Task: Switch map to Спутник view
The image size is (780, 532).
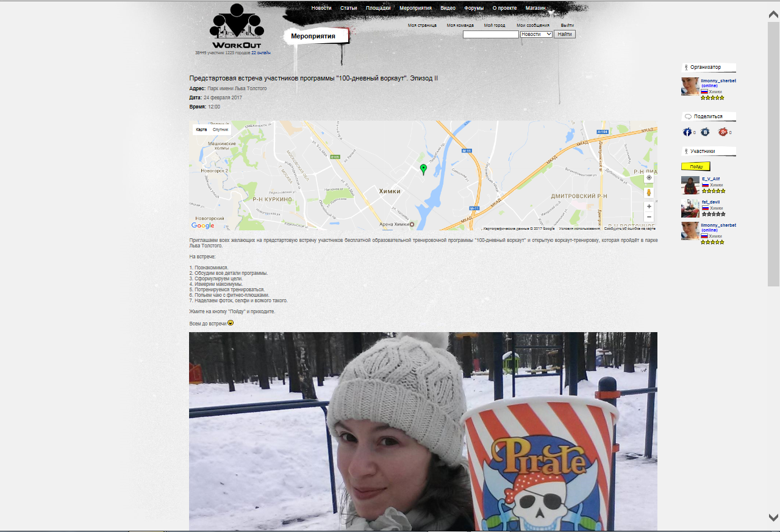Action: coord(220,130)
